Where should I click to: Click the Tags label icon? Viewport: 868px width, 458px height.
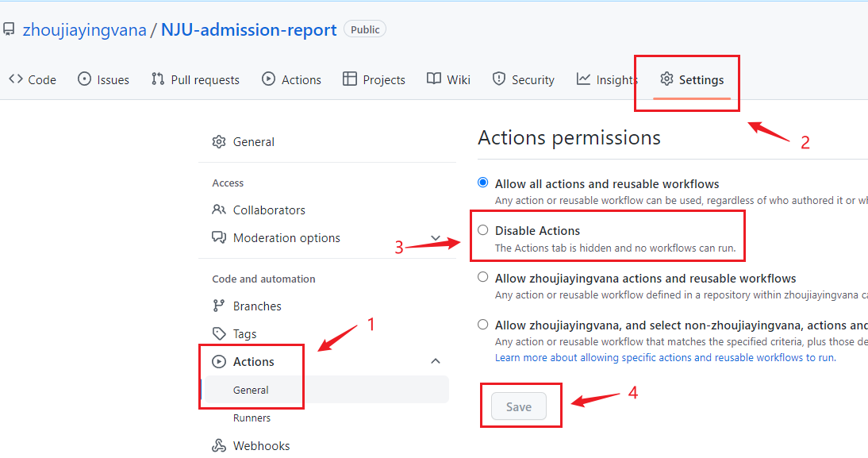[219, 333]
